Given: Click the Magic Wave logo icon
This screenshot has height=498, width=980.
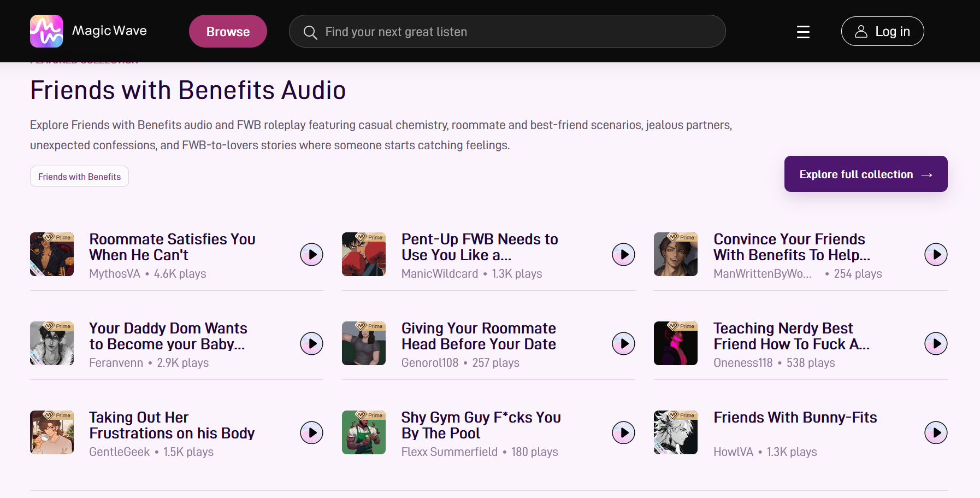Looking at the screenshot, I should click(x=46, y=31).
